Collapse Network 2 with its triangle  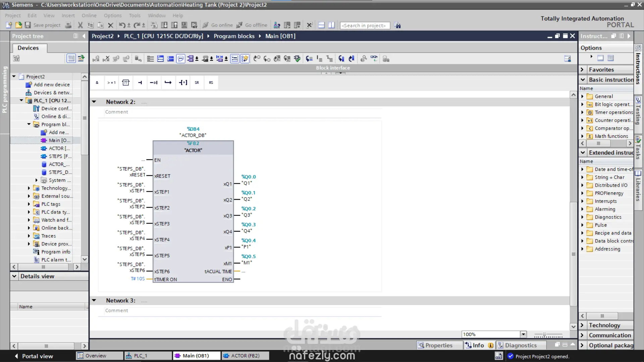pyautogui.click(x=94, y=102)
